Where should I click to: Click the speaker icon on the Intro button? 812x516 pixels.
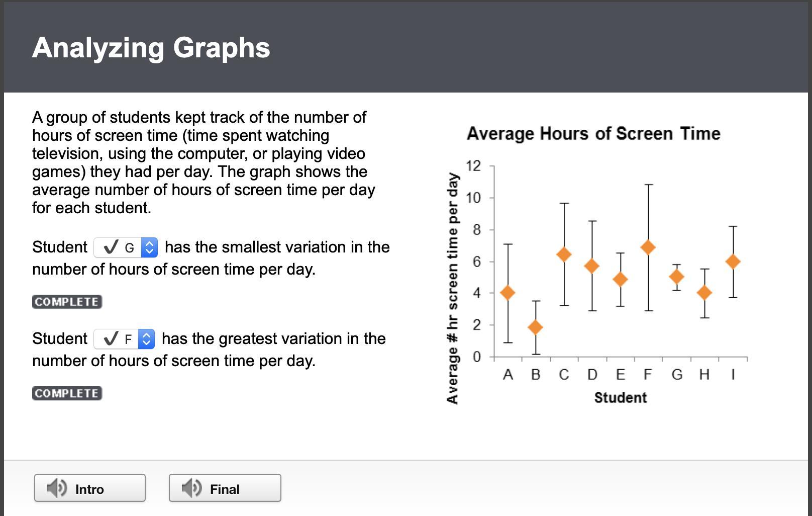pos(56,488)
